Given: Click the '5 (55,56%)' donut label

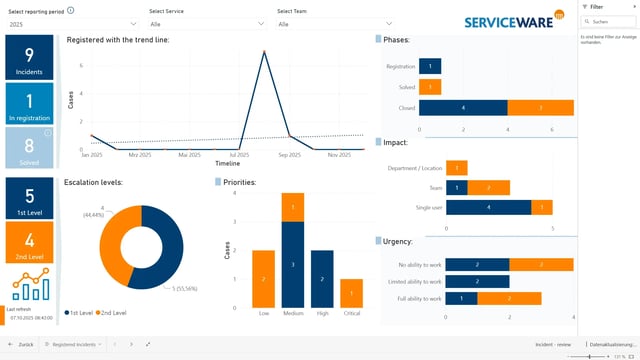Looking at the screenshot, I should click(184, 289).
